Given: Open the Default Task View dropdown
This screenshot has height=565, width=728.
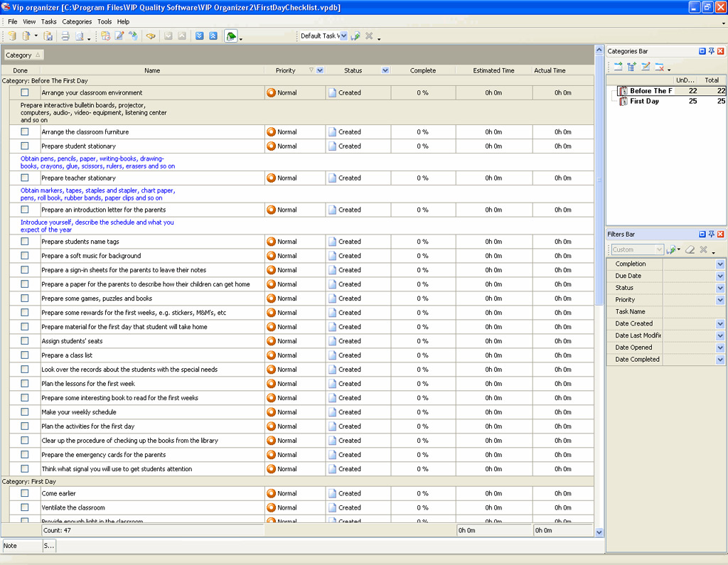Looking at the screenshot, I should click(x=343, y=36).
